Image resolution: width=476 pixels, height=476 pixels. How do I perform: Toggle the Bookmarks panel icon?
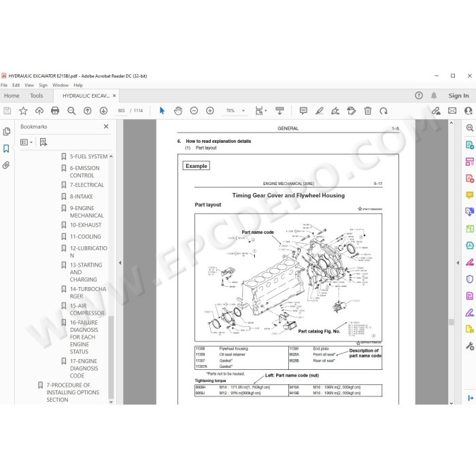[x=6, y=148]
